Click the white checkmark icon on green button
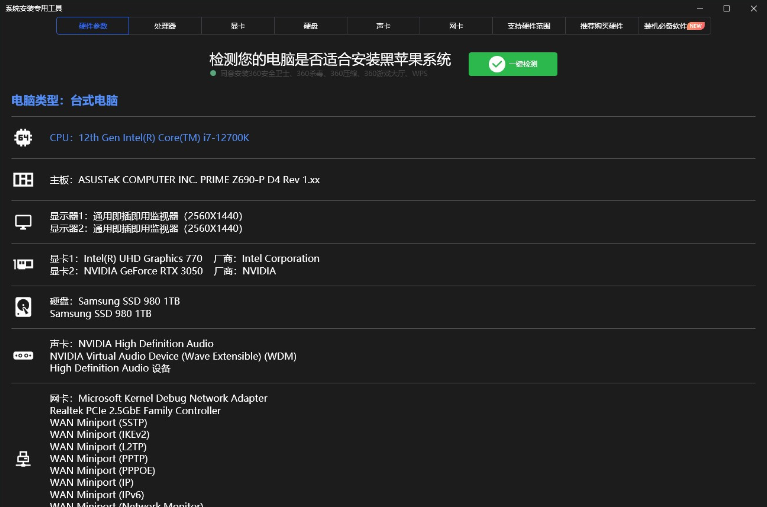The width and height of the screenshot is (767, 507). [496, 64]
